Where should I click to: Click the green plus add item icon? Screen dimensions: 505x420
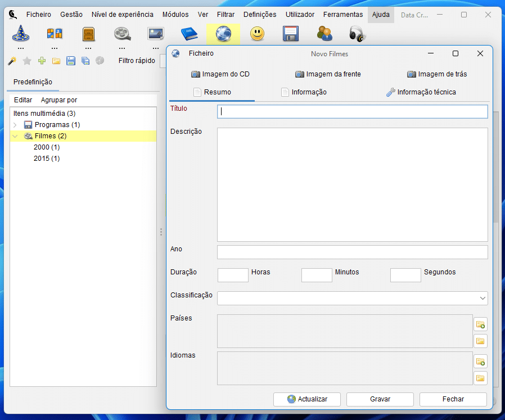pyautogui.click(x=42, y=61)
